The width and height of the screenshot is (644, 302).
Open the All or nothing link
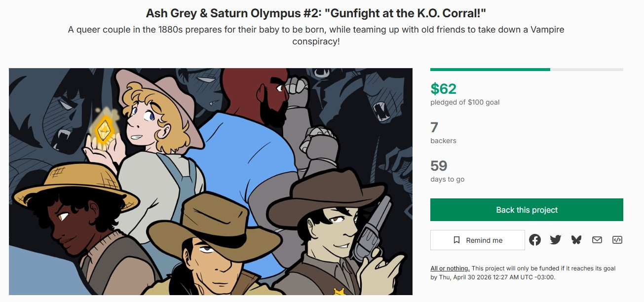(450, 268)
